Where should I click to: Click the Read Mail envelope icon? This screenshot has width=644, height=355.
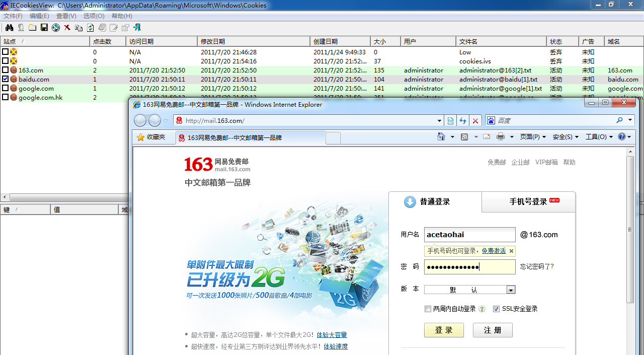coord(487,137)
